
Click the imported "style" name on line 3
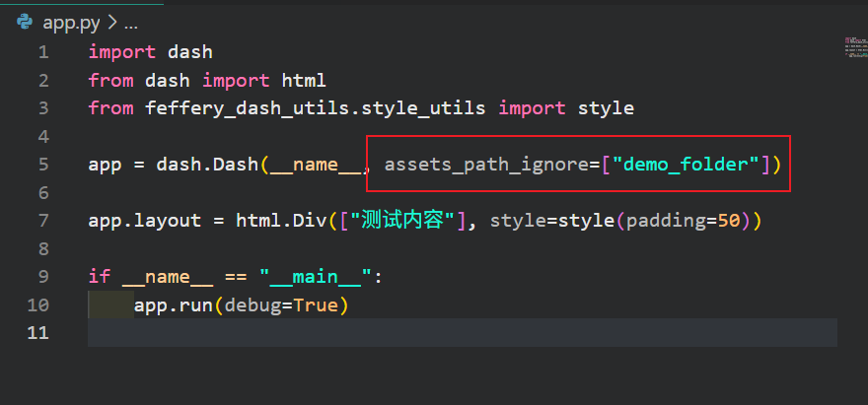coord(606,108)
